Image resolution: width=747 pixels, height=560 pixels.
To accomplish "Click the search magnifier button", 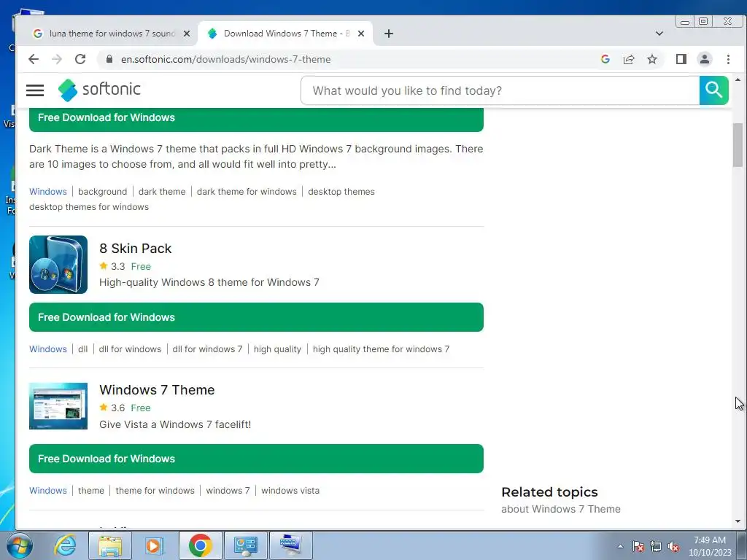I will 713,90.
